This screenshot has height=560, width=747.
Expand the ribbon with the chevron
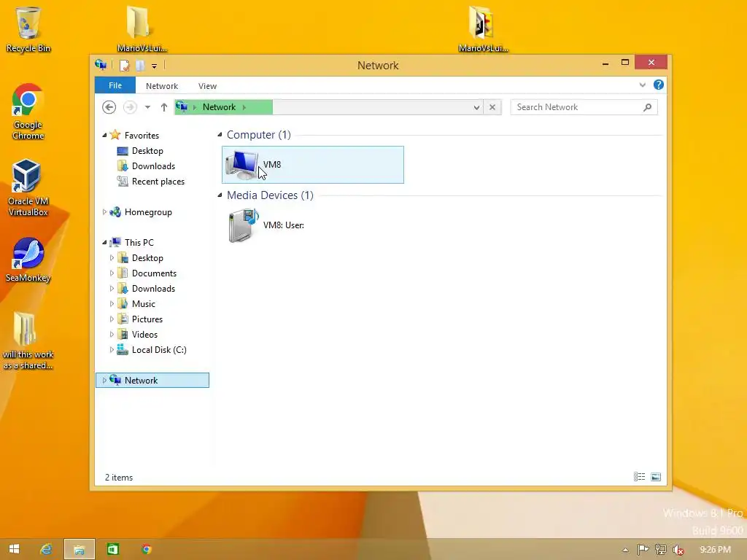642,85
